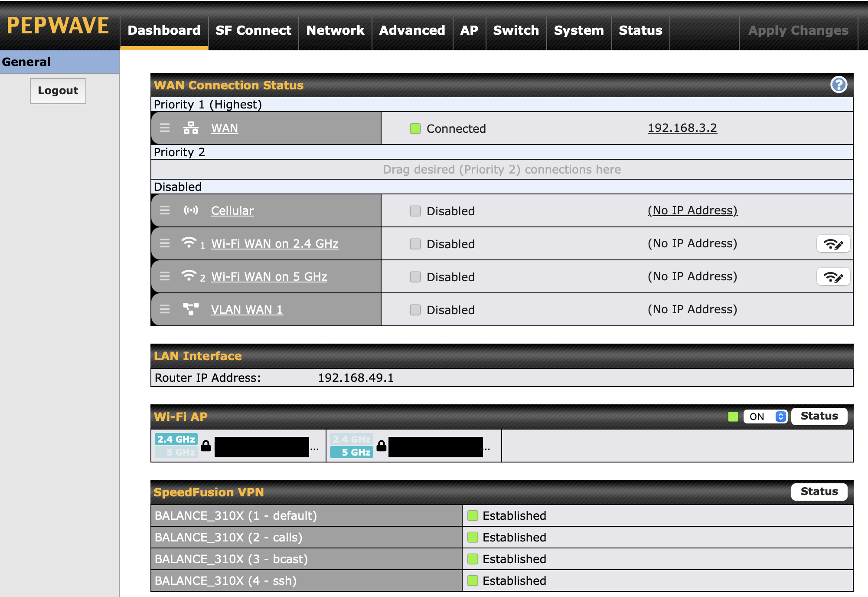The width and height of the screenshot is (868, 597).
Task: Open the Advanced menu tab
Action: pyautogui.click(x=412, y=30)
